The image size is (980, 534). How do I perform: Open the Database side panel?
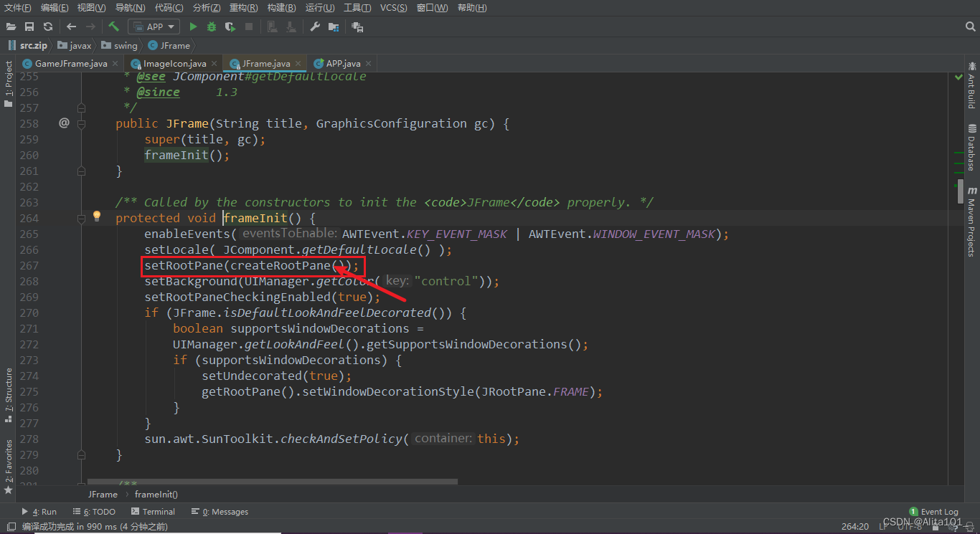(971, 148)
